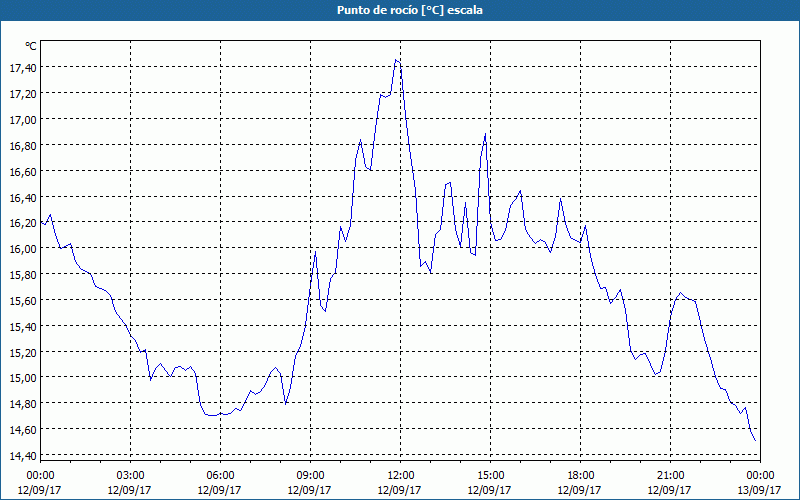This screenshot has height=500, width=800.
Task: Select the 16,60 axis value
Action: [23, 171]
